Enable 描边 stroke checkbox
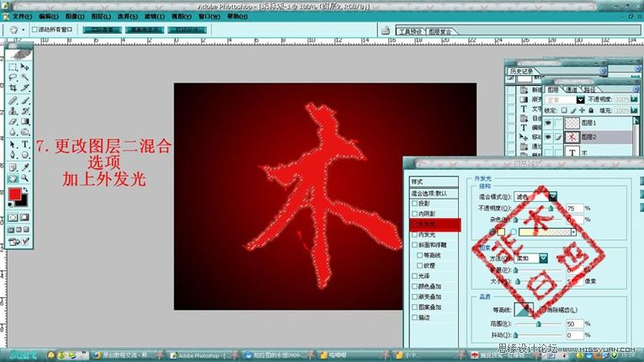Image resolution: width=644 pixels, height=362 pixels. coord(414,317)
